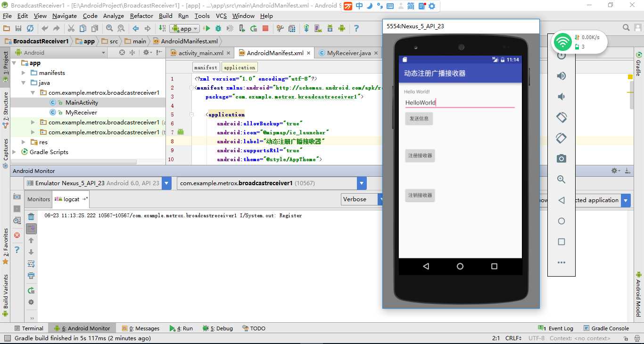The width and height of the screenshot is (644, 344).
Task: Expand the manifests folder node
Action: pyautogui.click(x=24, y=73)
